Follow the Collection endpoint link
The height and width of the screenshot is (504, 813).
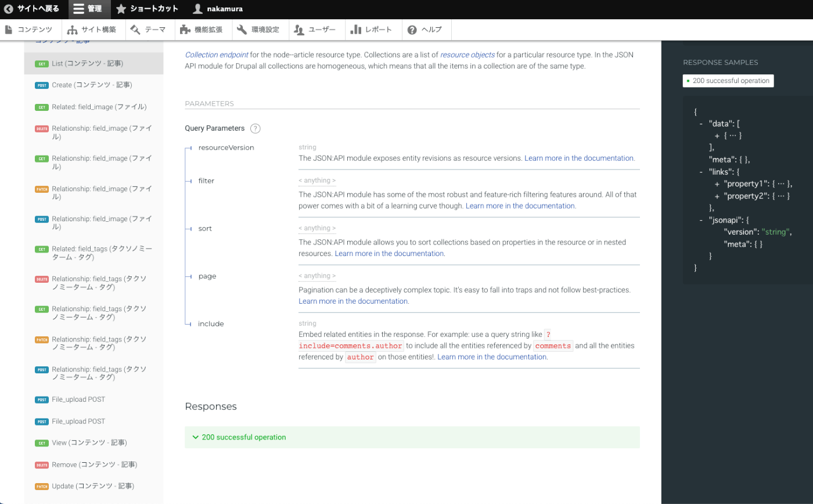(x=217, y=55)
